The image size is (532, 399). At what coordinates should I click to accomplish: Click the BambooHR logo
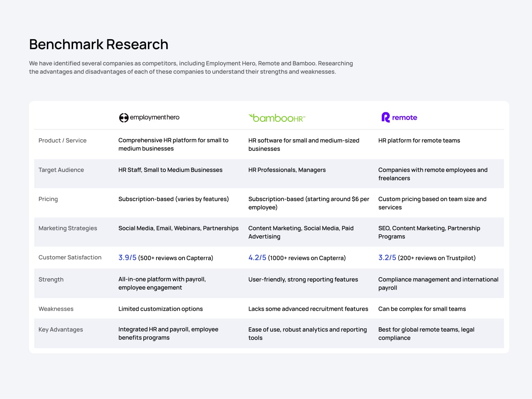point(277,118)
